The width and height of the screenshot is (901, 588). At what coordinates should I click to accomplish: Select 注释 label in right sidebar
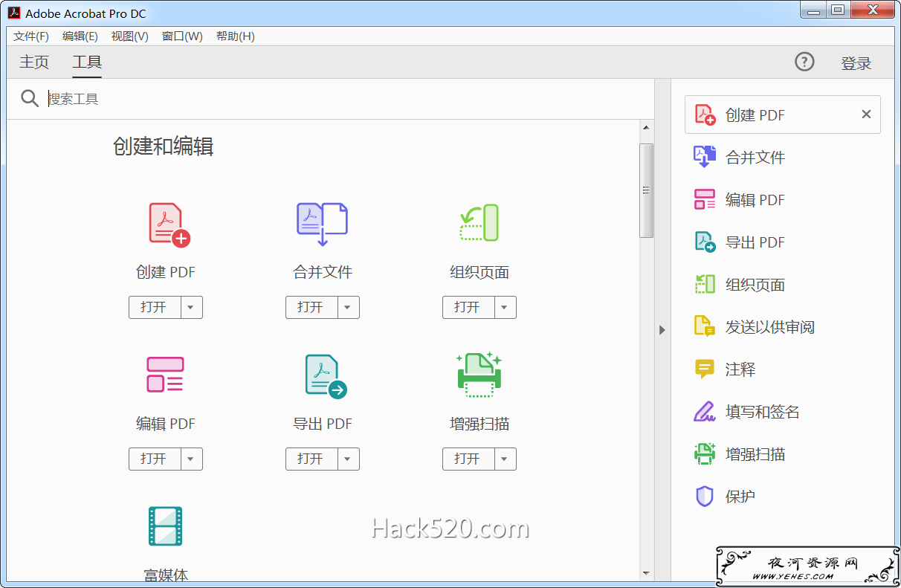[740, 369]
